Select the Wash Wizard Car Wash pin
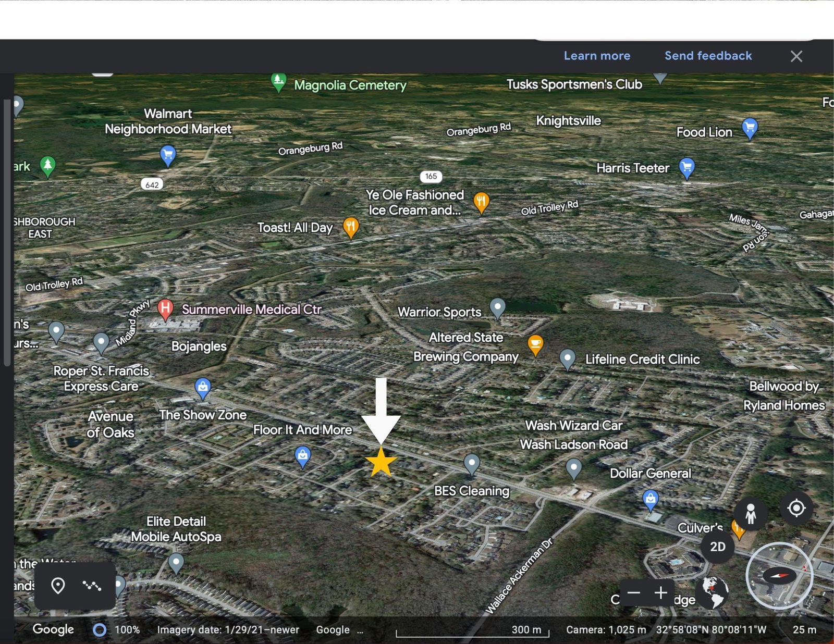Viewport: 834px width, 644px height. 574,469
